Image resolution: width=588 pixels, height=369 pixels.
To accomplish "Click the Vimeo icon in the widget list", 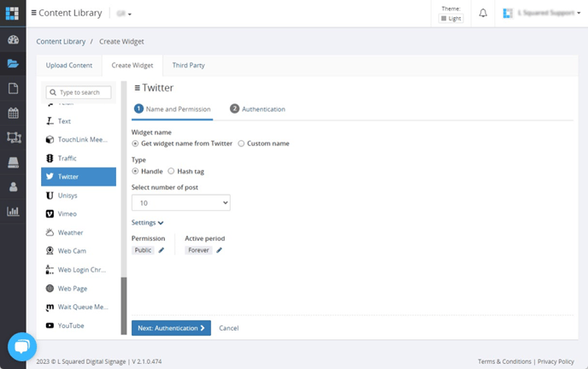I will point(50,214).
